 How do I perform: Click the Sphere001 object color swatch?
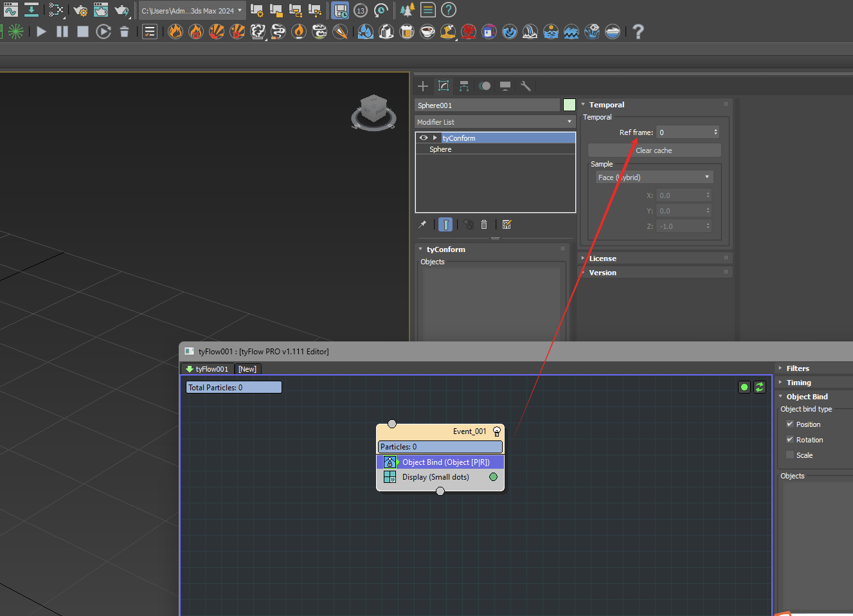point(570,105)
